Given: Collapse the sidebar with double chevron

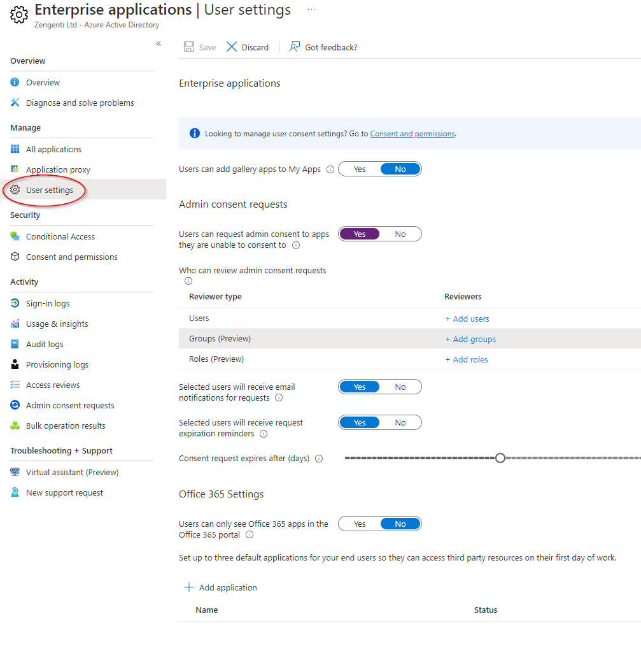Looking at the screenshot, I should 158,43.
